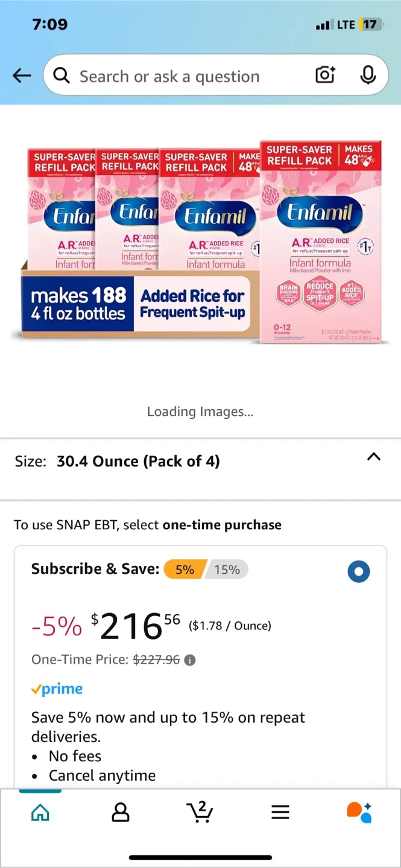Open the account profile icon
The image size is (401, 868).
click(121, 813)
